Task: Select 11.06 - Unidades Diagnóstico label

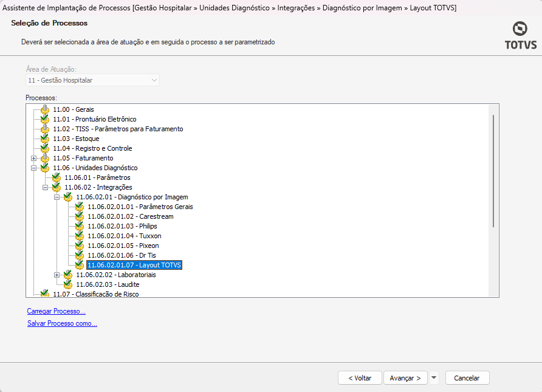Action: (95, 168)
